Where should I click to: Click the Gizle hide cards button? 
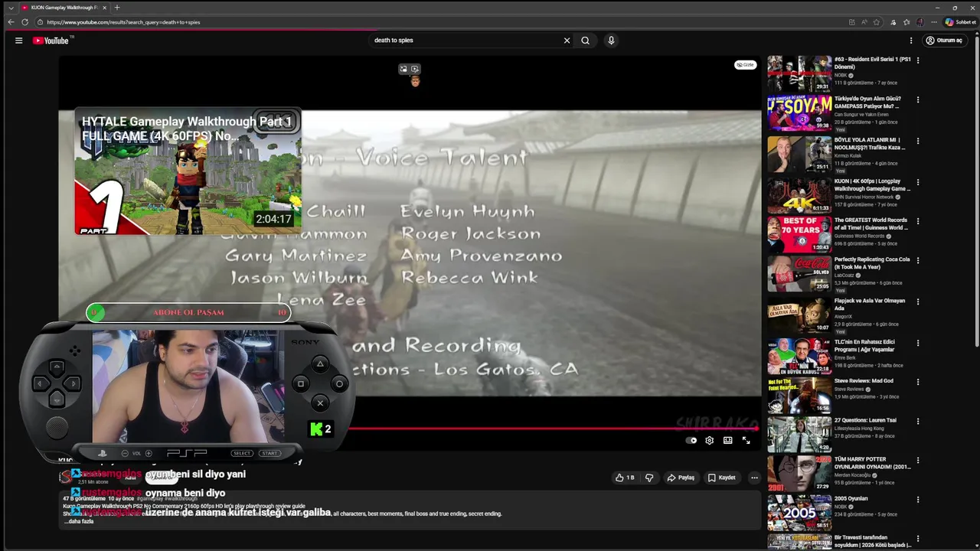pyautogui.click(x=745, y=65)
